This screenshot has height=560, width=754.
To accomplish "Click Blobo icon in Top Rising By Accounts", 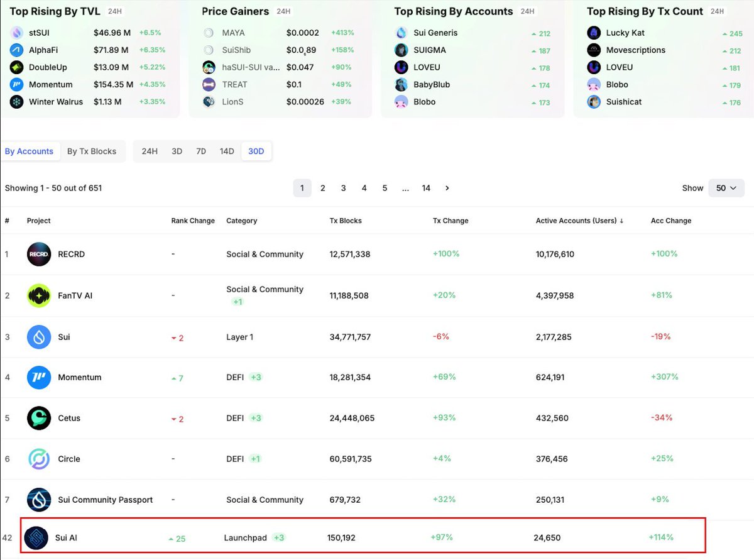I will [402, 102].
